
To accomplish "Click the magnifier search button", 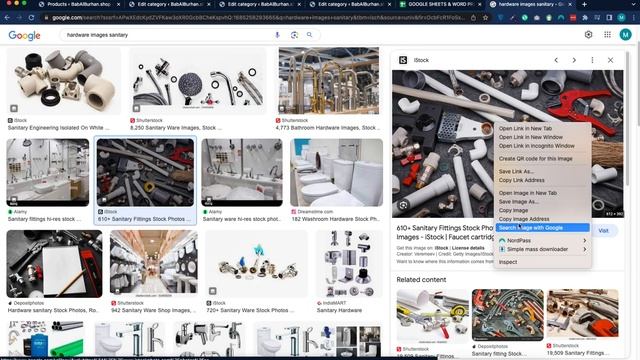I will (x=309, y=35).
